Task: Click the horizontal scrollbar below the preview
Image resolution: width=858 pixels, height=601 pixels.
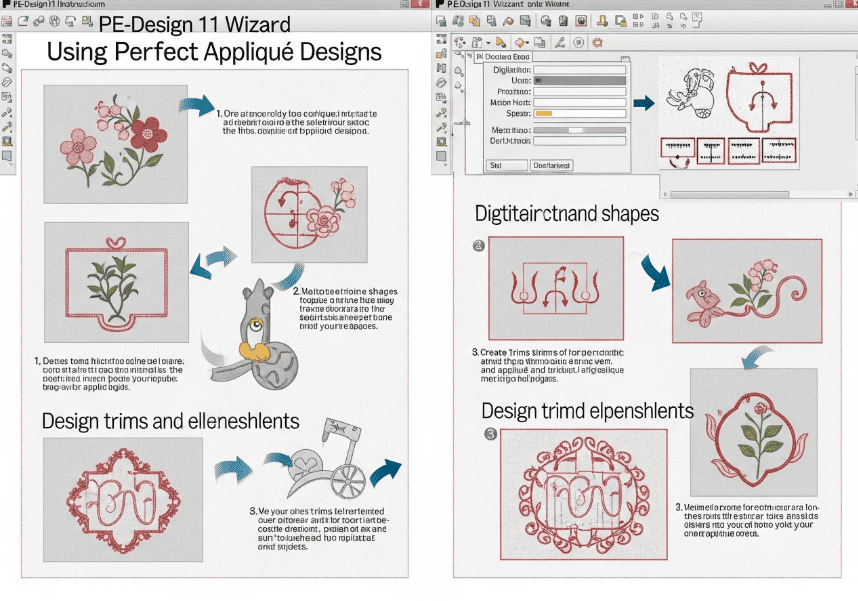Action: [729, 194]
